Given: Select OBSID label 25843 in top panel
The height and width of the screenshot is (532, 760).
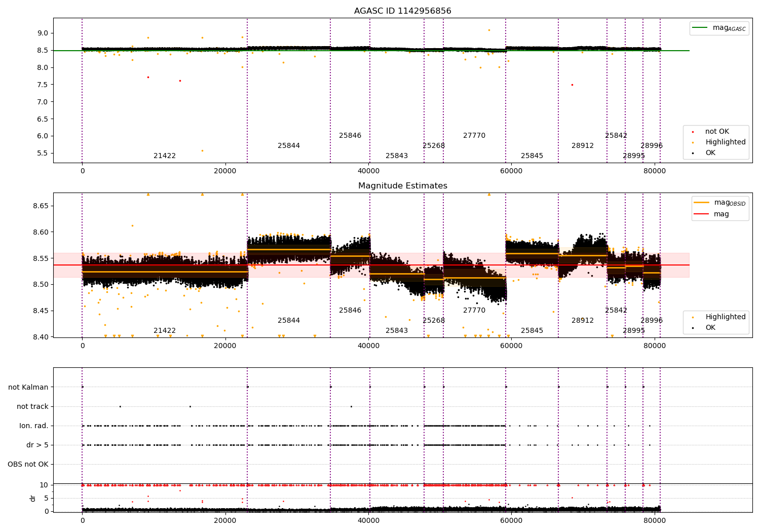Looking at the screenshot, I should point(397,156).
